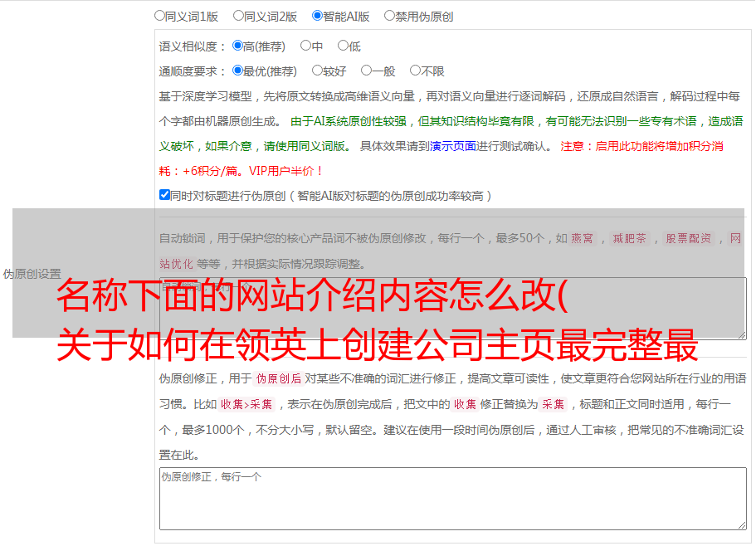Select the 同义词1版 radio option
756x546 pixels.
pyautogui.click(x=159, y=16)
